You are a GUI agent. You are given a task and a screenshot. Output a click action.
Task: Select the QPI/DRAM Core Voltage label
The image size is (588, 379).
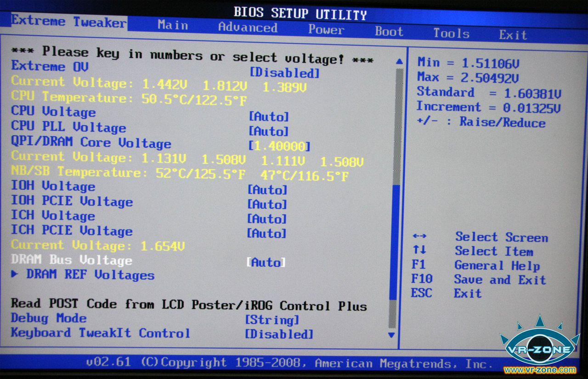click(x=91, y=142)
